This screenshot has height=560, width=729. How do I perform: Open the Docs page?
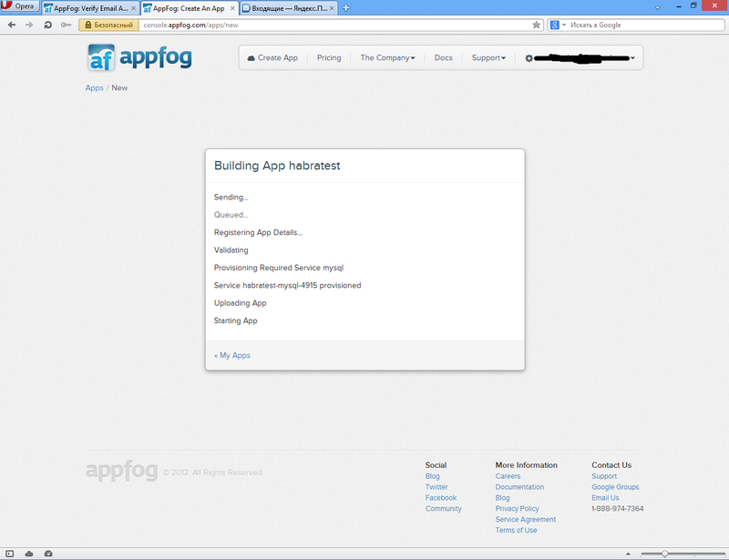tap(443, 57)
